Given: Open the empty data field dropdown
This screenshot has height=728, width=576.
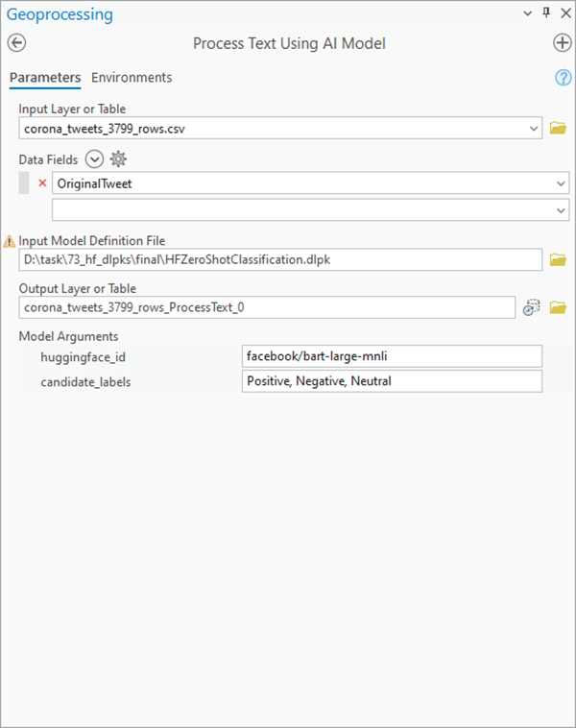Looking at the screenshot, I should [561, 209].
